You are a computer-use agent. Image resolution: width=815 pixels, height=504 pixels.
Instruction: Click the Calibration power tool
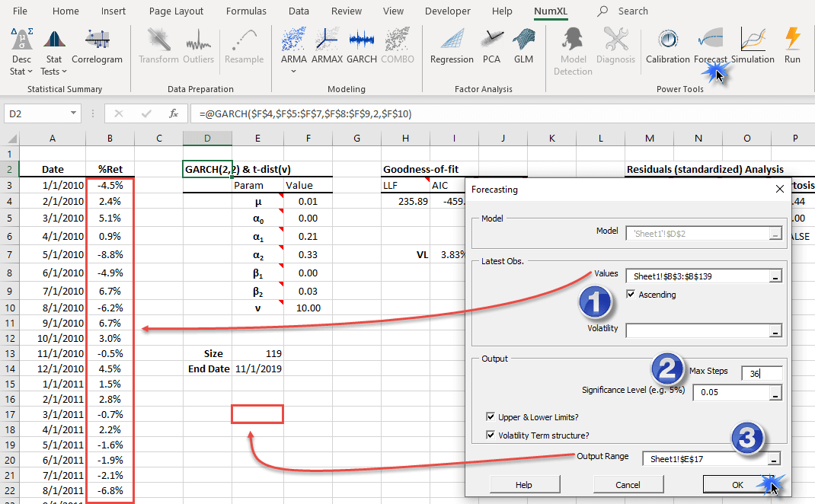667,46
